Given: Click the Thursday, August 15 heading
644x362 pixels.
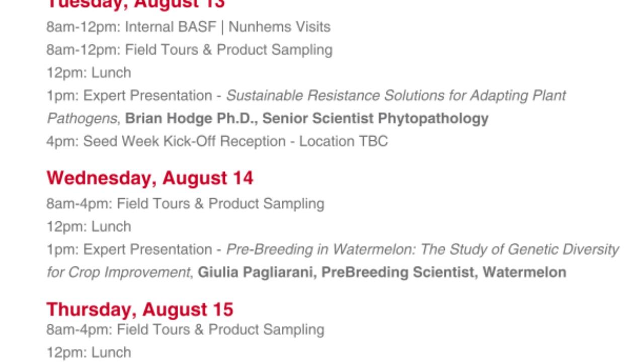Looking at the screenshot, I should [140, 309].
